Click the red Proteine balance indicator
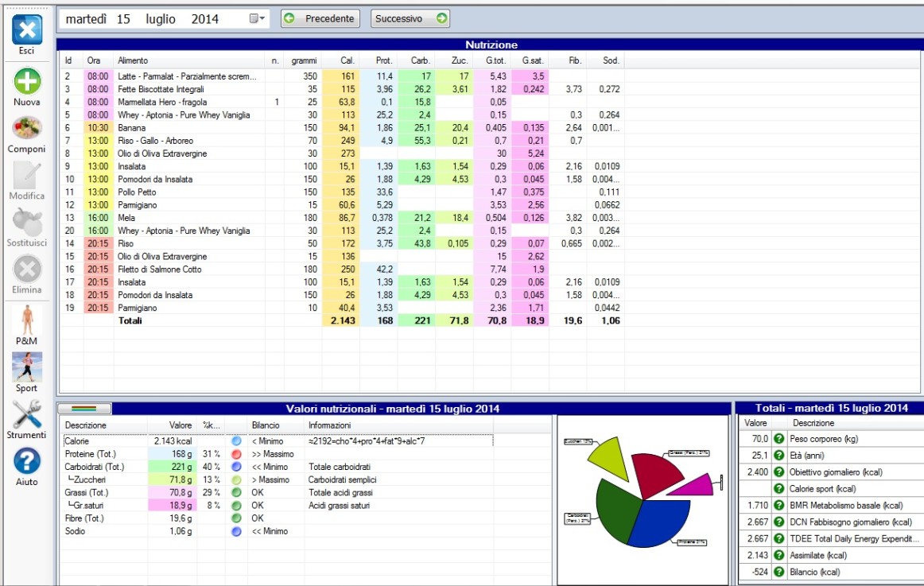This screenshot has width=924, height=586. pyautogui.click(x=236, y=453)
